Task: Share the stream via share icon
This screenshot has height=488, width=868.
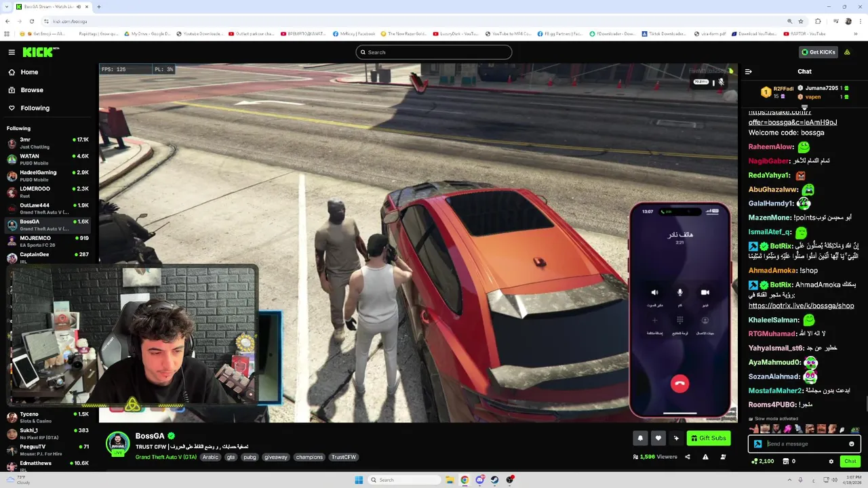Action: (x=687, y=457)
